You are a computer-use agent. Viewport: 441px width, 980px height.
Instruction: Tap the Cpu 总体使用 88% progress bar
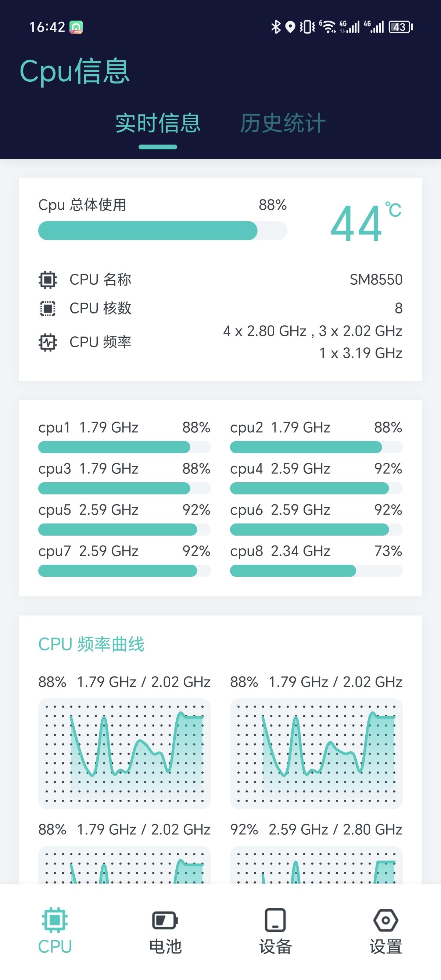(163, 231)
